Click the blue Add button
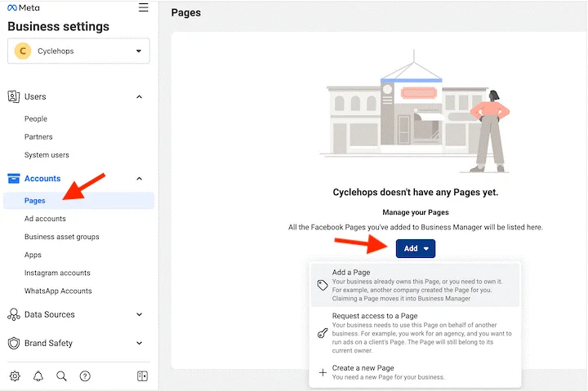 click(415, 248)
